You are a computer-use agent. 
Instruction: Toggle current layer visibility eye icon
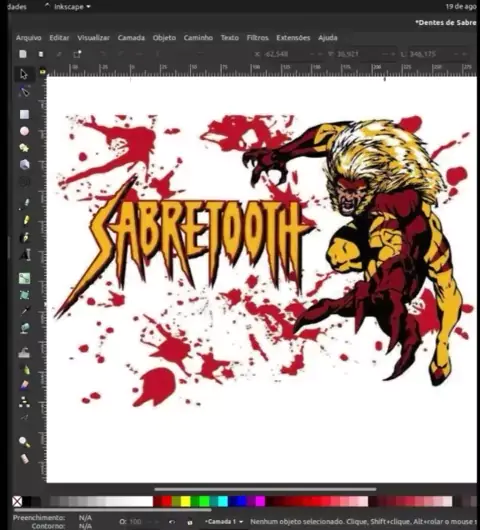172,522
